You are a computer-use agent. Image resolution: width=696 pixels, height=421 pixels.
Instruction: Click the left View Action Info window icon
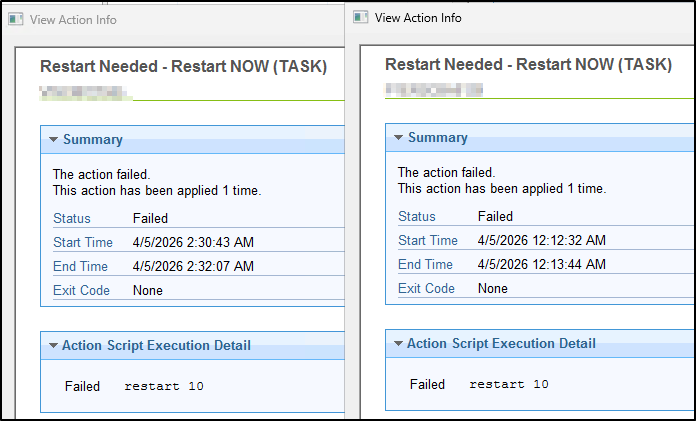coord(16,20)
